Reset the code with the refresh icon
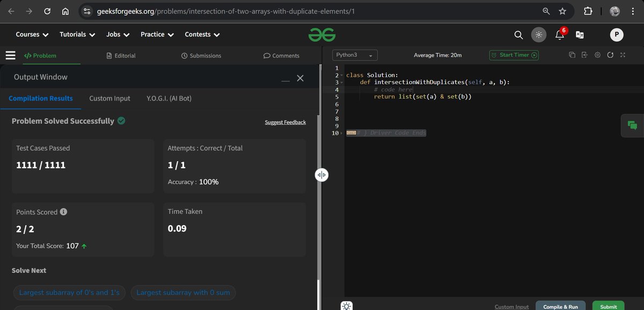 610,55
